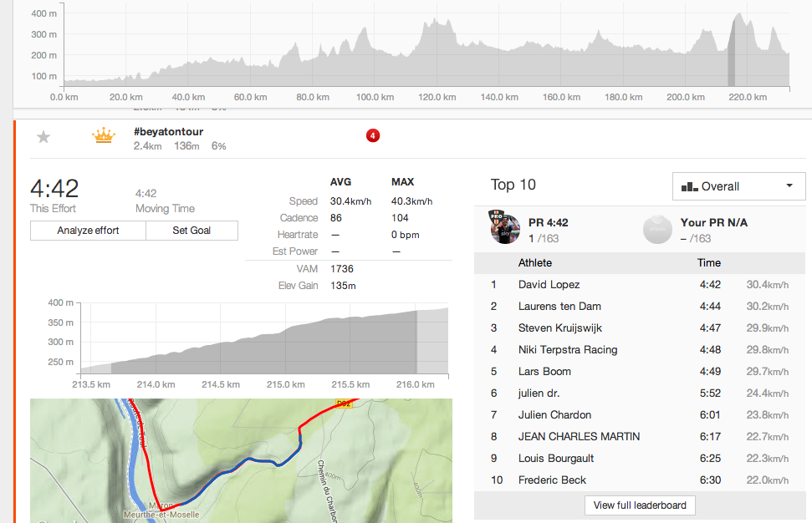Open the full leaderboard
Viewport: 812px width, 523px height.
pos(640,505)
